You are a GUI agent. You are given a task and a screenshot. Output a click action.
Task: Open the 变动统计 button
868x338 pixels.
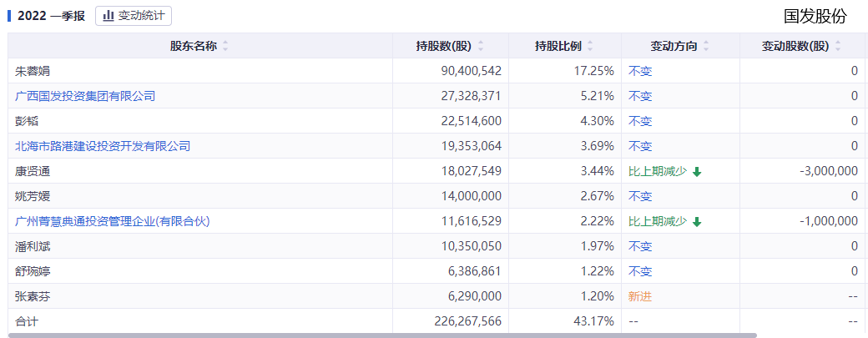coord(134,15)
